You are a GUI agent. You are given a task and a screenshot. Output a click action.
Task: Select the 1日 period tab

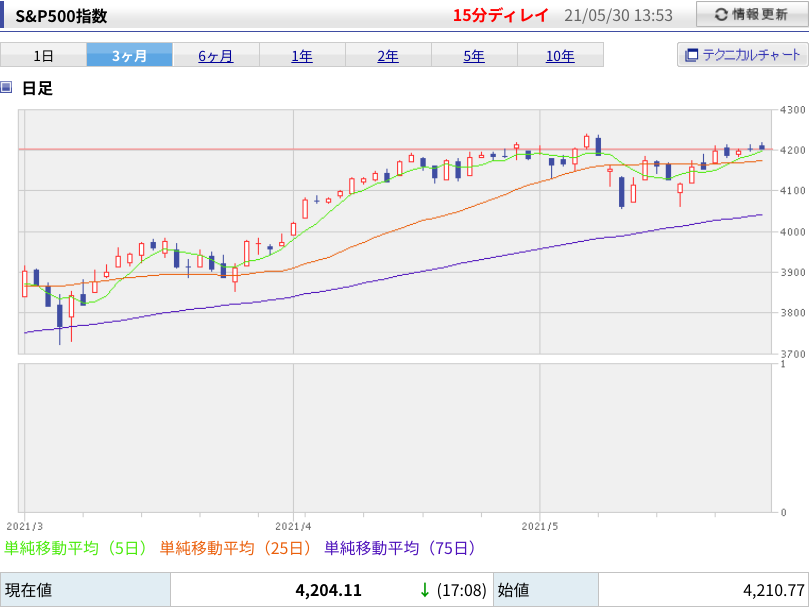(x=43, y=55)
